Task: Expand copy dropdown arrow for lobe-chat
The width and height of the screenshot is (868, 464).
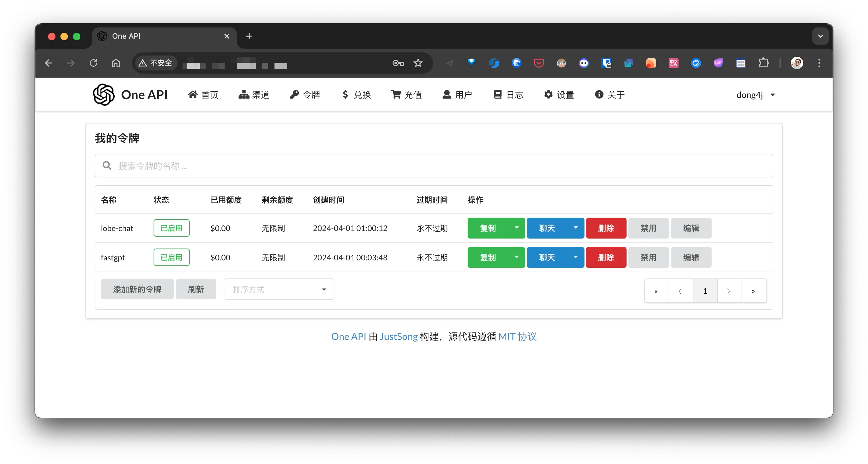Action: pyautogui.click(x=517, y=228)
